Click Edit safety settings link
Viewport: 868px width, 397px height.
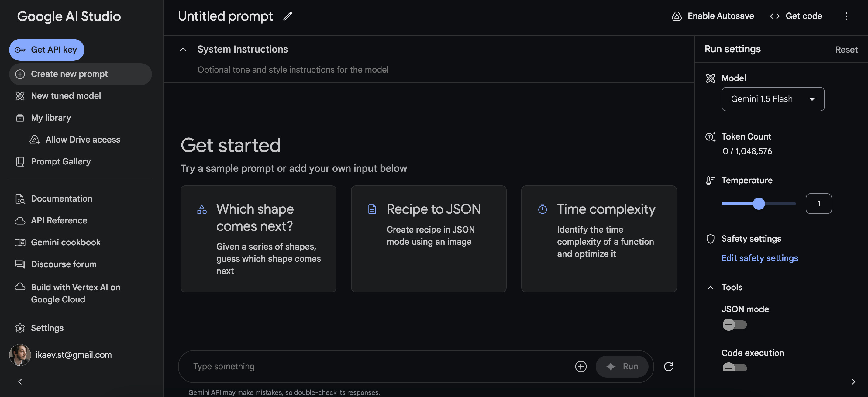[x=759, y=258]
